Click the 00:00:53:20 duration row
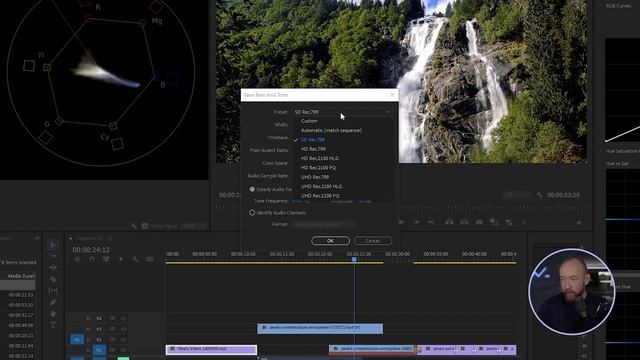The width and height of the screenshot is (640, 360). click(x=21, y=305)
